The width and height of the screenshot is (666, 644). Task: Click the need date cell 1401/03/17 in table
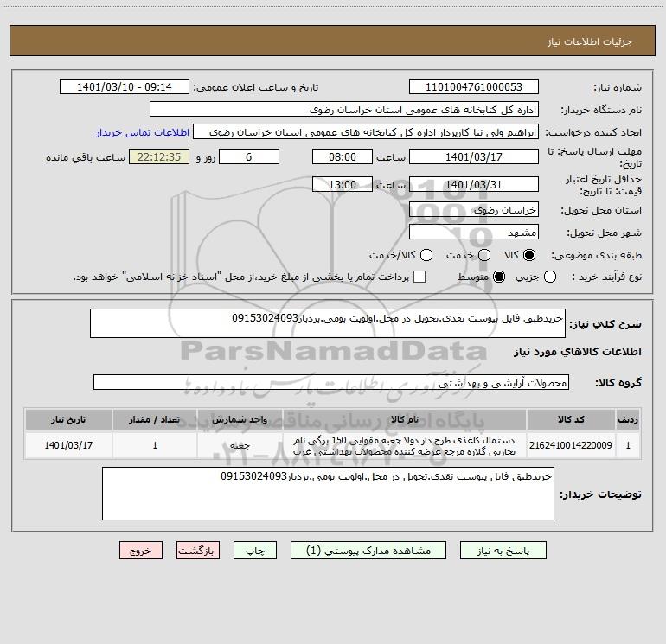[x=68, y=445]
